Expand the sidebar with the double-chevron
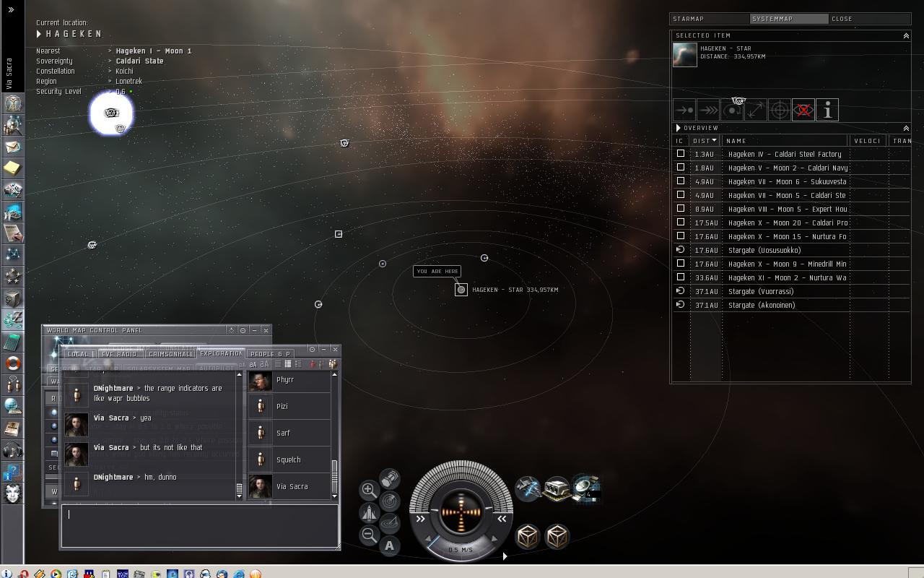The width and height of the screenshot is (924, 578). 11,9
